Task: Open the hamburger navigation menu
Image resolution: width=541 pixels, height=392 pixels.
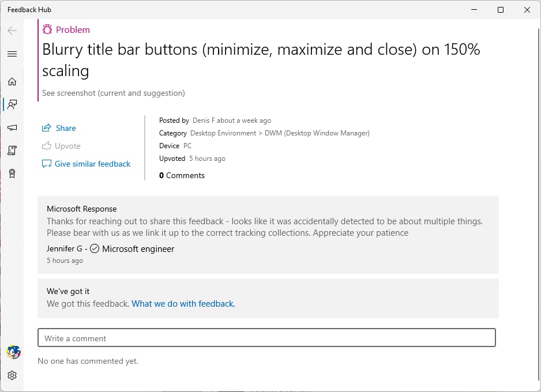Action: (12, 54)
